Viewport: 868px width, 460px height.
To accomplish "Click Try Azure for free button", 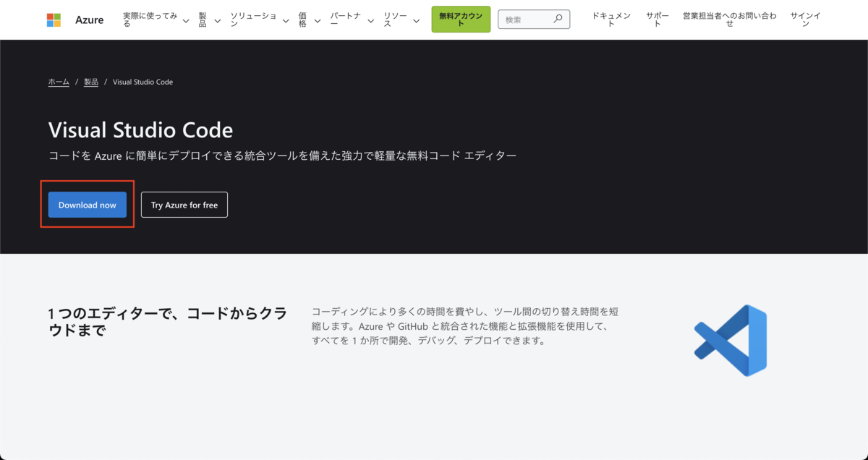I will (184, 205).
